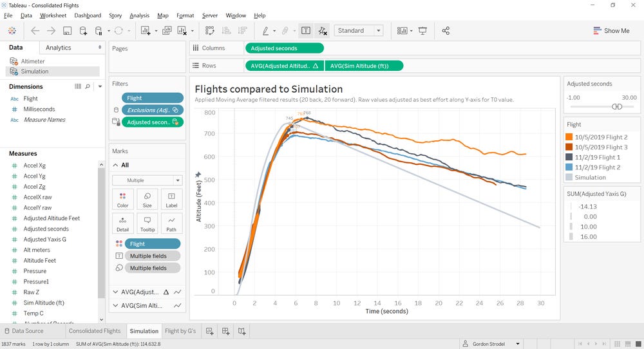Open the Multiple mark type dropdown

147,180
